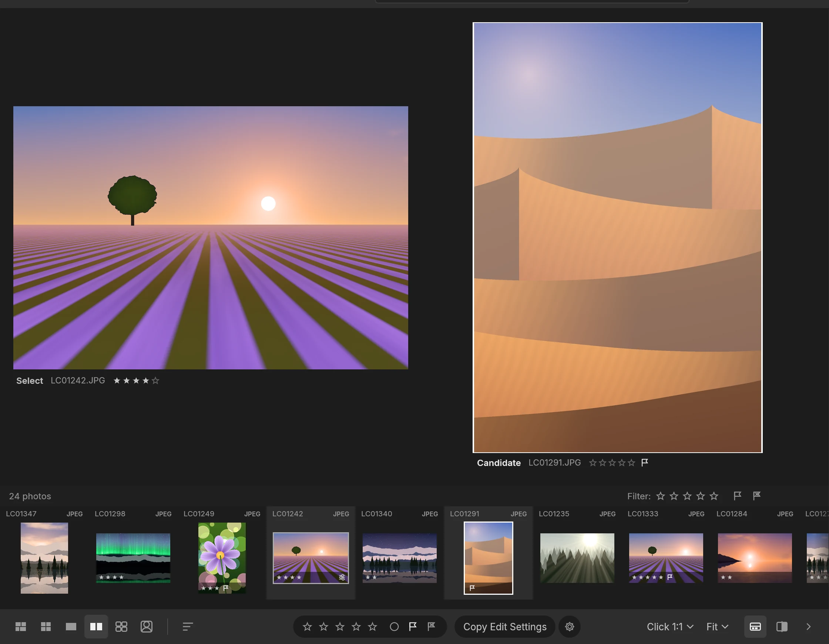Viewport: 829px width, 644px height.
Task: Click LC01242.JPG filename under Select photo
Action: coord(78,380)
